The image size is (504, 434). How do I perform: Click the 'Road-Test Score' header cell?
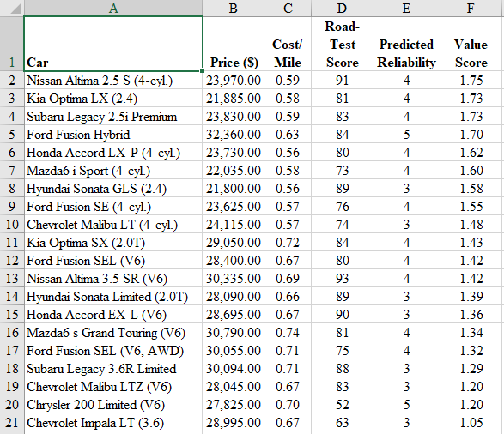point(342,44)
